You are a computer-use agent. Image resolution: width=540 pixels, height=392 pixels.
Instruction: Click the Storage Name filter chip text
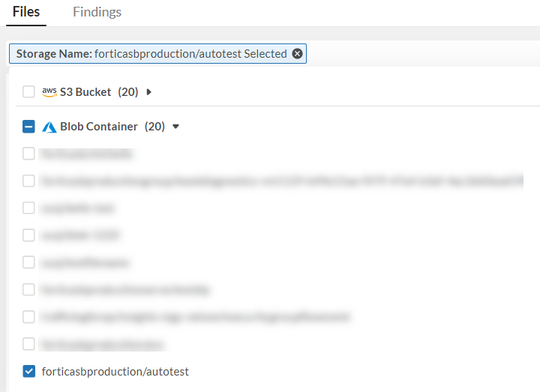coord(151,54)
